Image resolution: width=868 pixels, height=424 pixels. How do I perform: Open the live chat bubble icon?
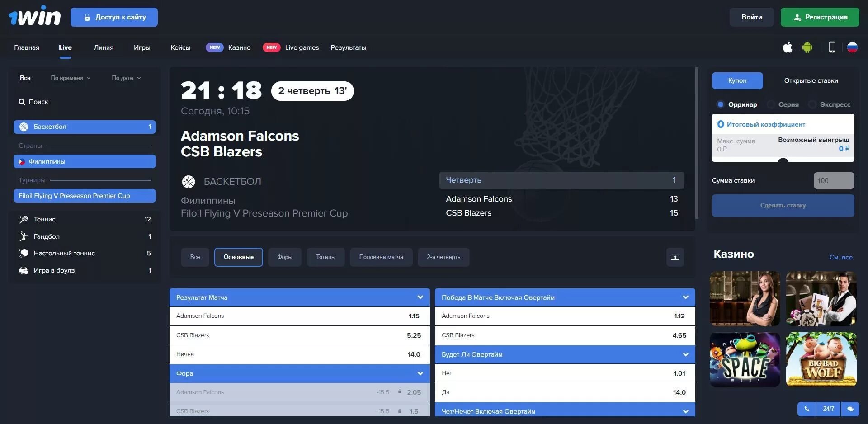click(x=850, y=409)
